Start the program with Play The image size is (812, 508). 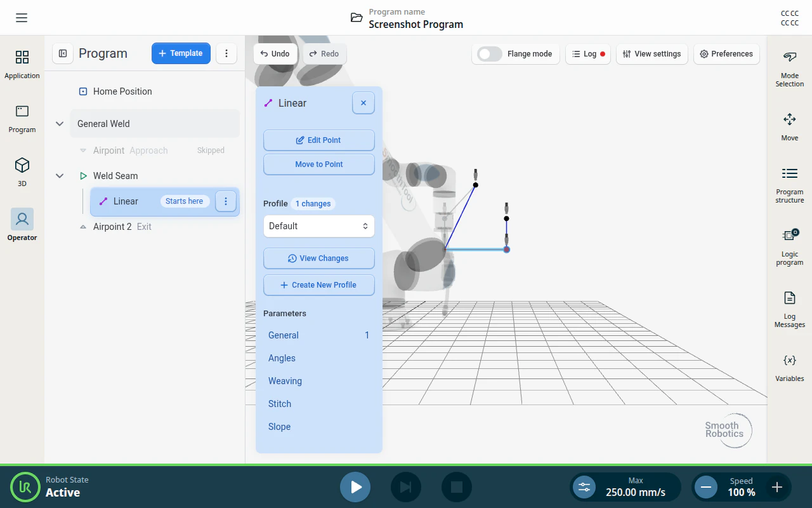coord(355,487)
